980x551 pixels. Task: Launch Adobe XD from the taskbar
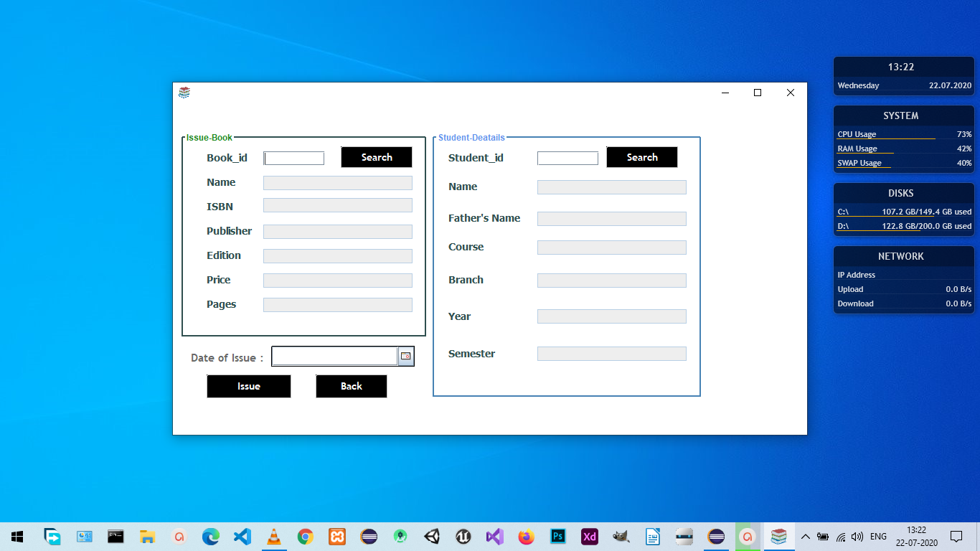[x=590, y=537]
